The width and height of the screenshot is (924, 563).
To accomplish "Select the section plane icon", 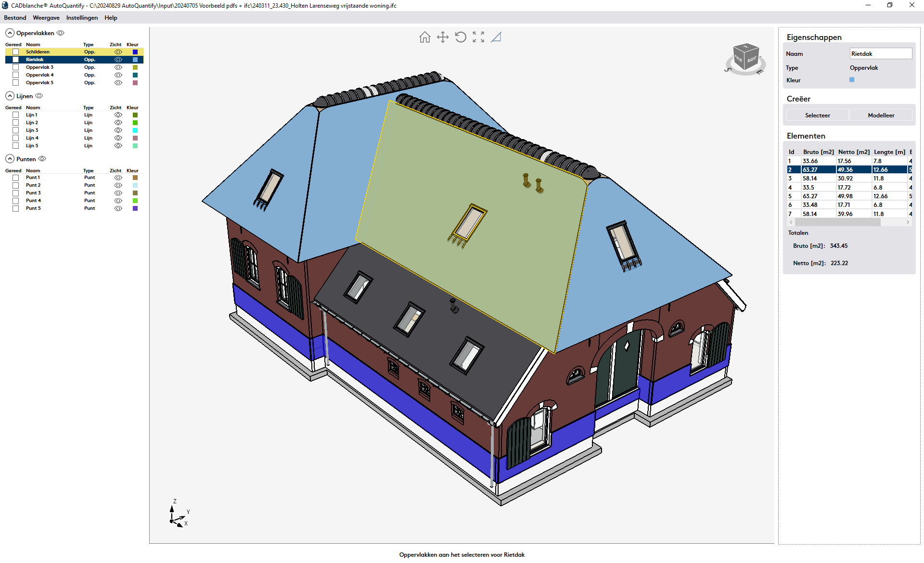I will click(x=496, y=37).
